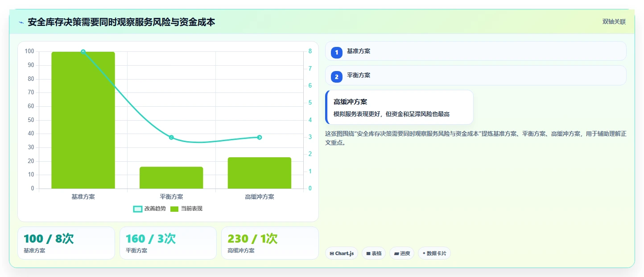Click the 平衡方案 bar in the chart
This screenshot has height=277, width=644.
pyautogui.click(x=171, y=178)
